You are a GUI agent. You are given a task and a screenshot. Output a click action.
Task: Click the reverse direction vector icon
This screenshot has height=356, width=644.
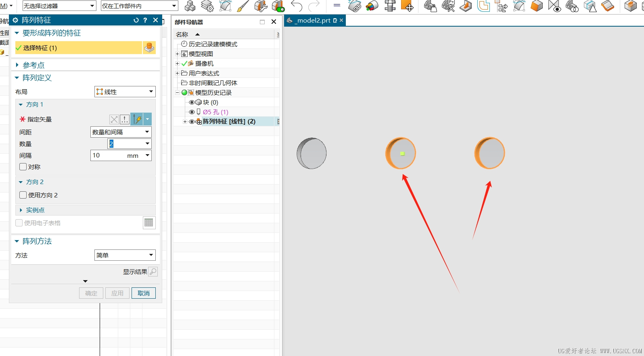(114, 119)
